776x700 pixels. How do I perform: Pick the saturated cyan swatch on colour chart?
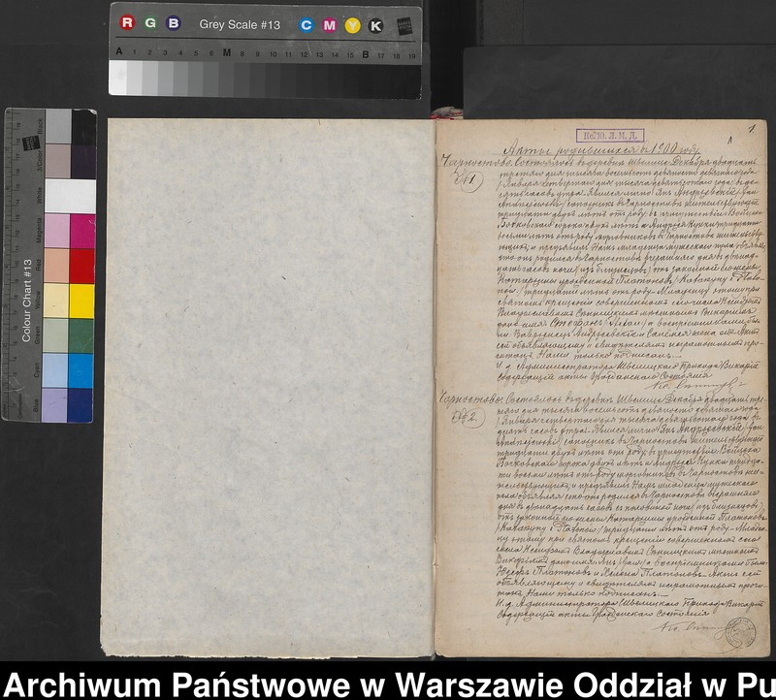[81, 370]
